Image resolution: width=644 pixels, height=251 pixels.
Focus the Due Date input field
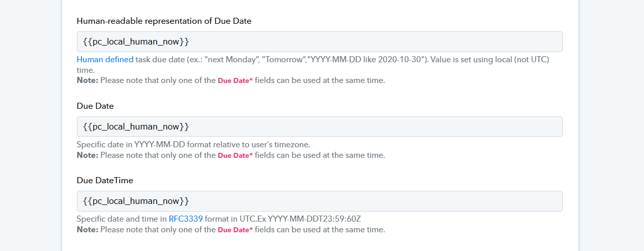pyautogui.click(x=319, y=127)
